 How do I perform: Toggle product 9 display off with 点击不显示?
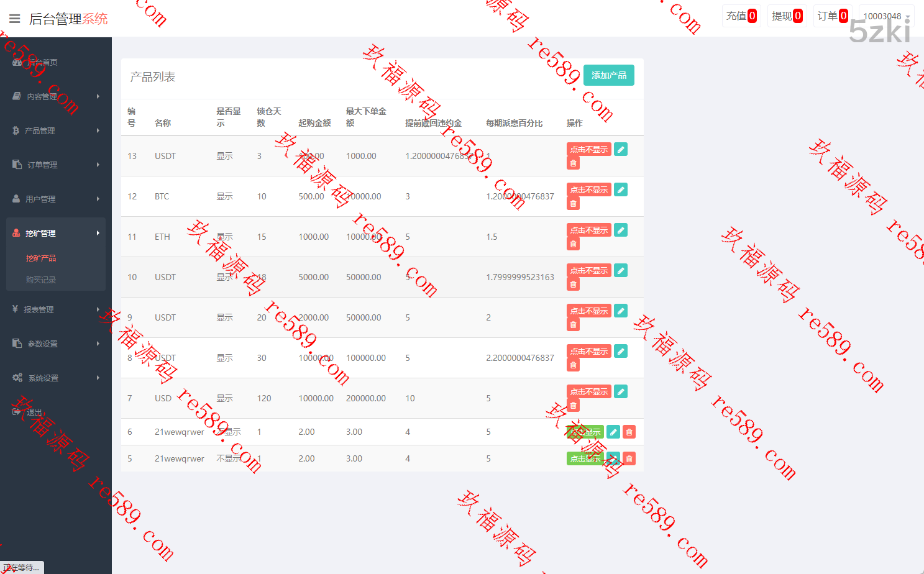click(x=588, y=311)
